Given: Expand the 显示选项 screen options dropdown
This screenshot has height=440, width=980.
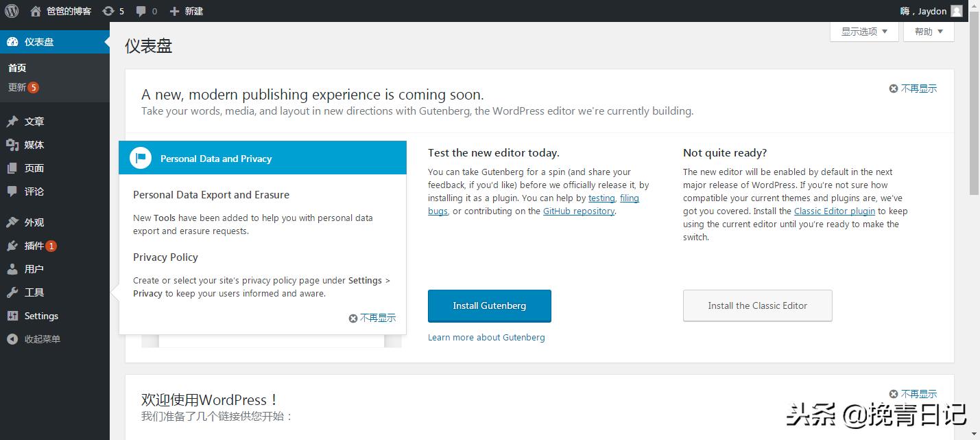Looking at the screenshot, I should 864,32.
